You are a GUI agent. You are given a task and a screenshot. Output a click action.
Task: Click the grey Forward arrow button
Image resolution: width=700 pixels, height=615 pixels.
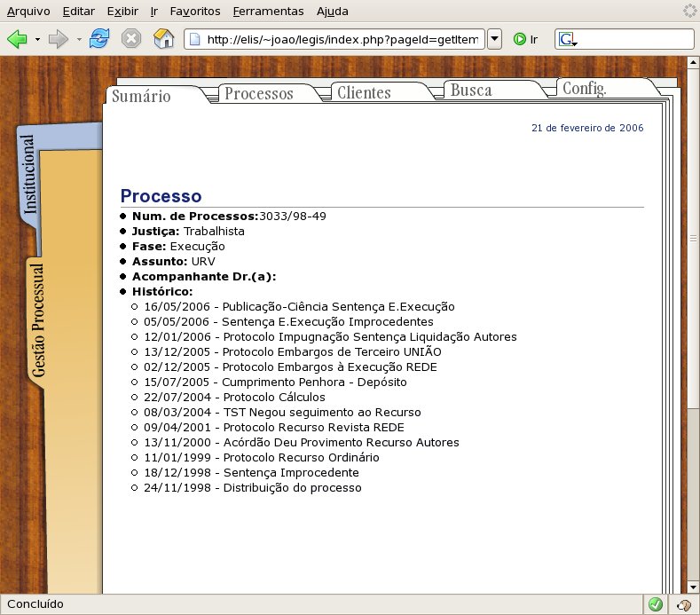pos(59,39)
